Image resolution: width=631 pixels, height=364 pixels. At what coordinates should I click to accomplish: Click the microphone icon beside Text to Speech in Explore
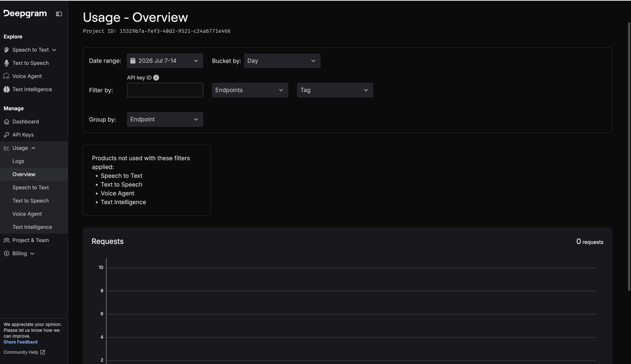tap(6, 63)
